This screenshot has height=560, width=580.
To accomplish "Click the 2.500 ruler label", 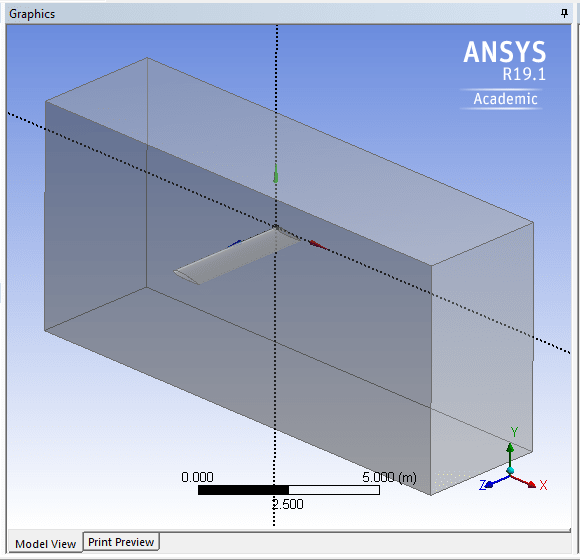I will point(288,504).
